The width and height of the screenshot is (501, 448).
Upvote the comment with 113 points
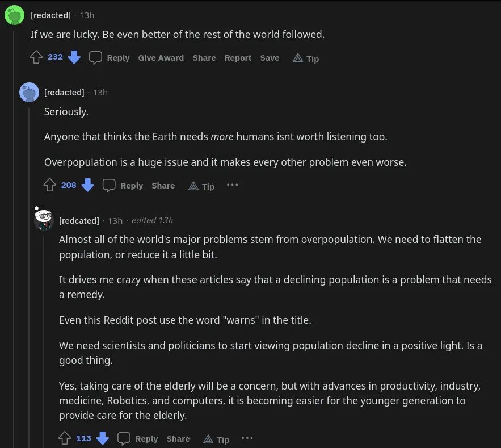(x=65, y=438)
